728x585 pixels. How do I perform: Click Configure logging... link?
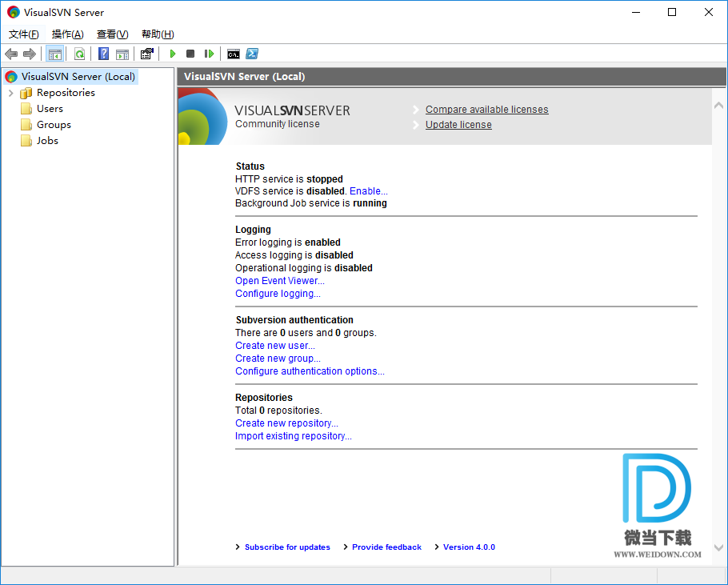tap(278, 294)
